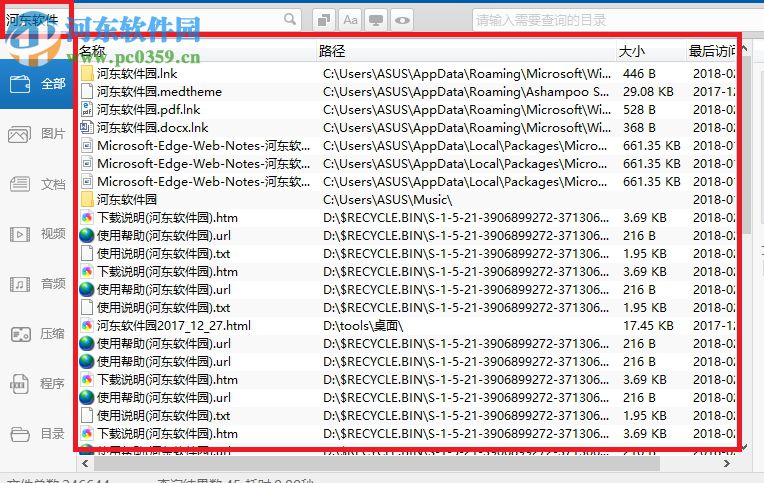Toggle the eye preview button

pos(402,20)
